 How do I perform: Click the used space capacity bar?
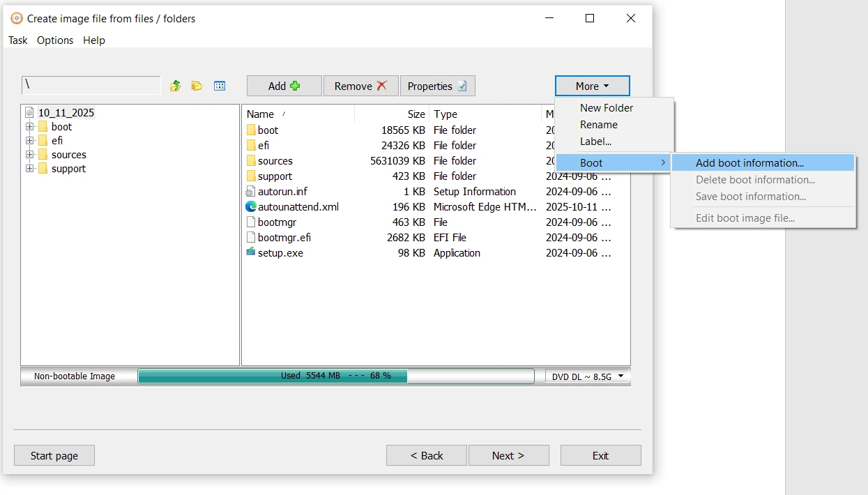pyautogui.click(x=335, y=376)
